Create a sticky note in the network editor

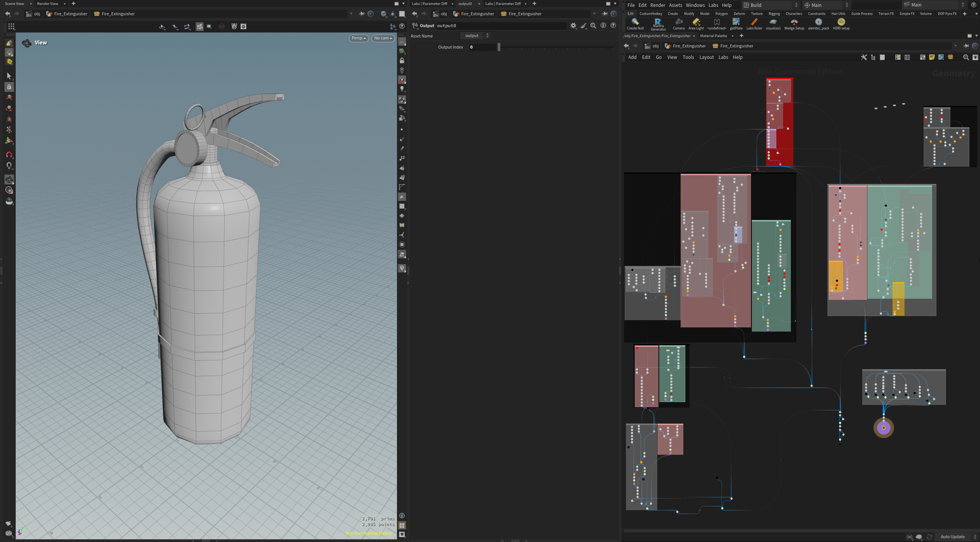[x=932, y=57]
